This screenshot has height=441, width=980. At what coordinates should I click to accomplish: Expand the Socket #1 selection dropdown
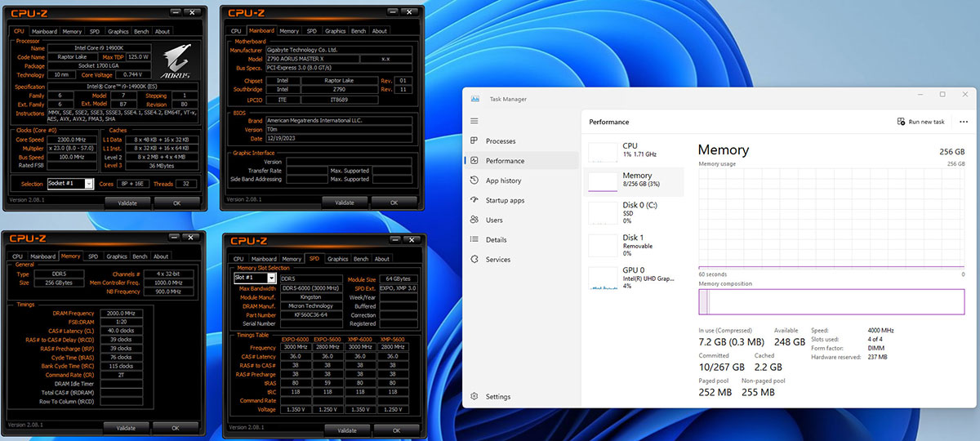89,184
